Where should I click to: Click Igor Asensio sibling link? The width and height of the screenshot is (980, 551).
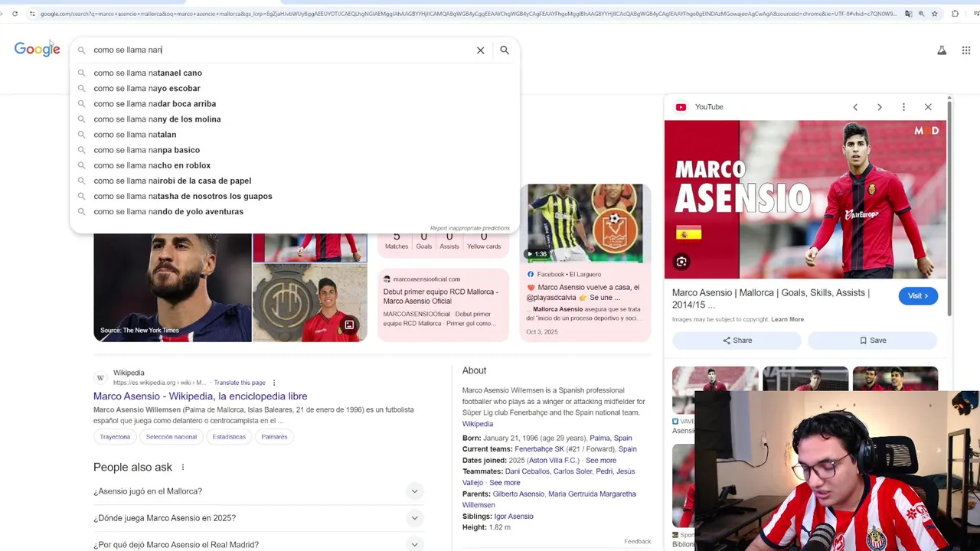(x=514, y=517)
